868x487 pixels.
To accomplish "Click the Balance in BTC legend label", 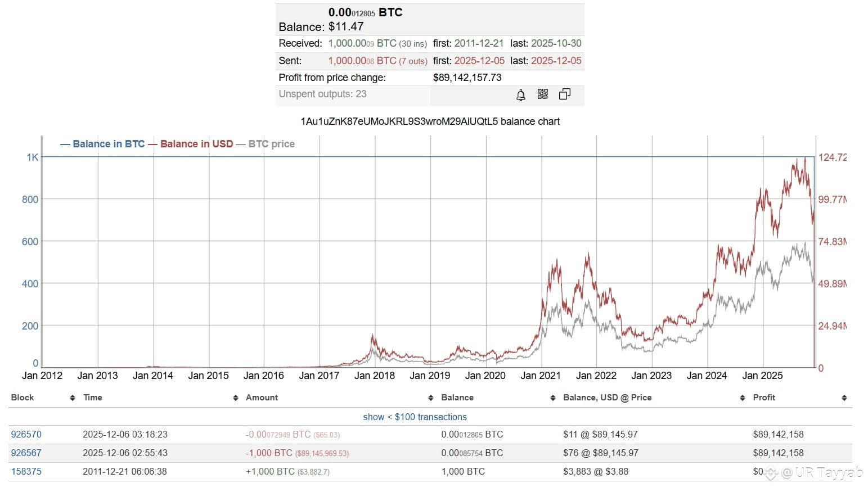I will pyautogui.click(x=109, y=144).
